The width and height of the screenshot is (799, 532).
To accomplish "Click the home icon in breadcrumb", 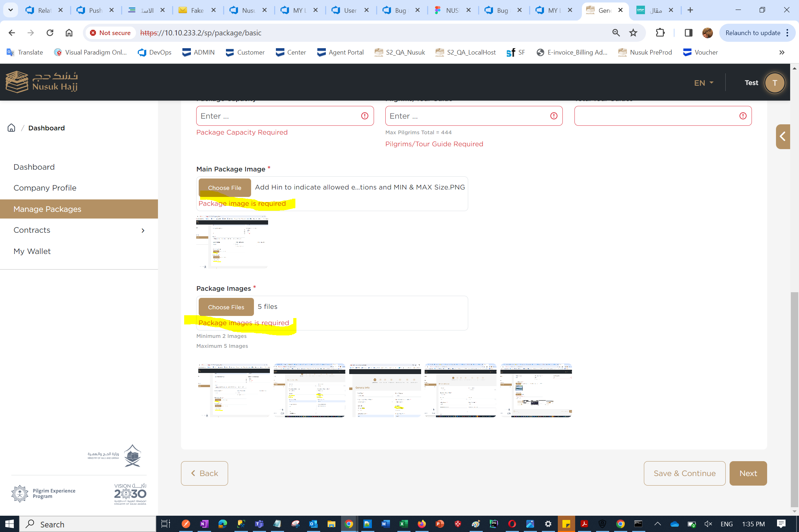I will 11,128.
